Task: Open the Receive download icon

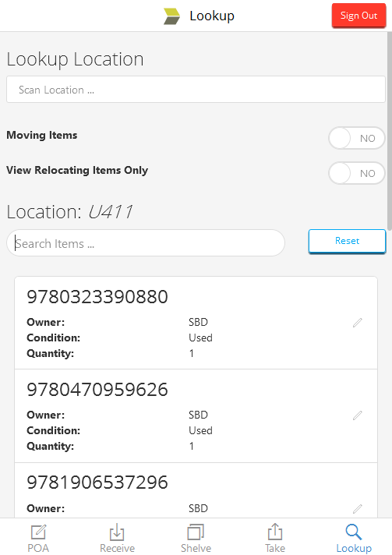Action: (x=117, y=532)
